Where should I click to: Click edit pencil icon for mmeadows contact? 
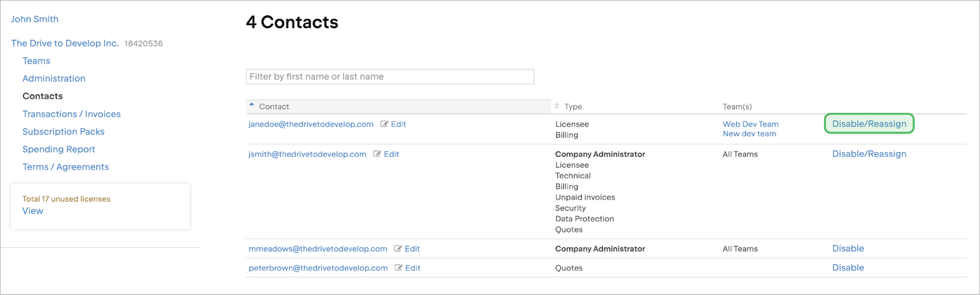pos(398,249)
